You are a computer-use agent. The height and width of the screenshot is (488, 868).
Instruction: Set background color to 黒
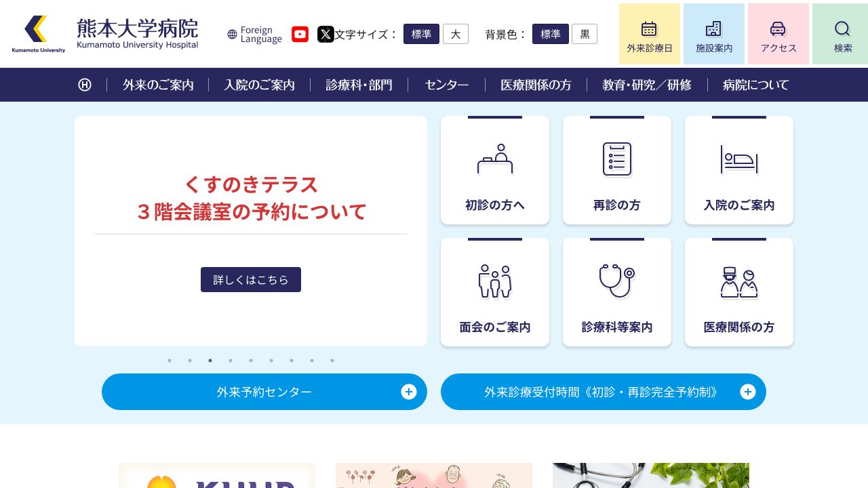[x=585, y=34]
